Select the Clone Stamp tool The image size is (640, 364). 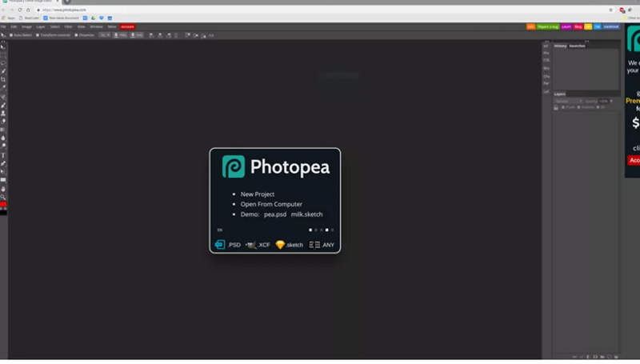[x=3, y=113]
